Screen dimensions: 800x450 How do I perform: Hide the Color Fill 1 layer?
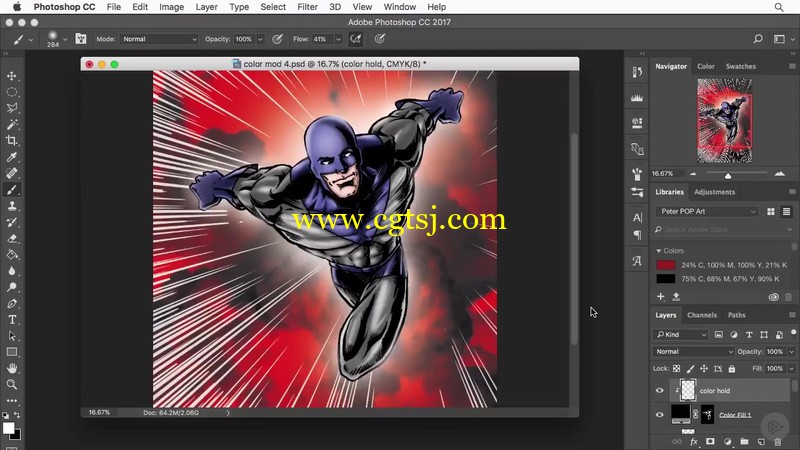(660, 415)
